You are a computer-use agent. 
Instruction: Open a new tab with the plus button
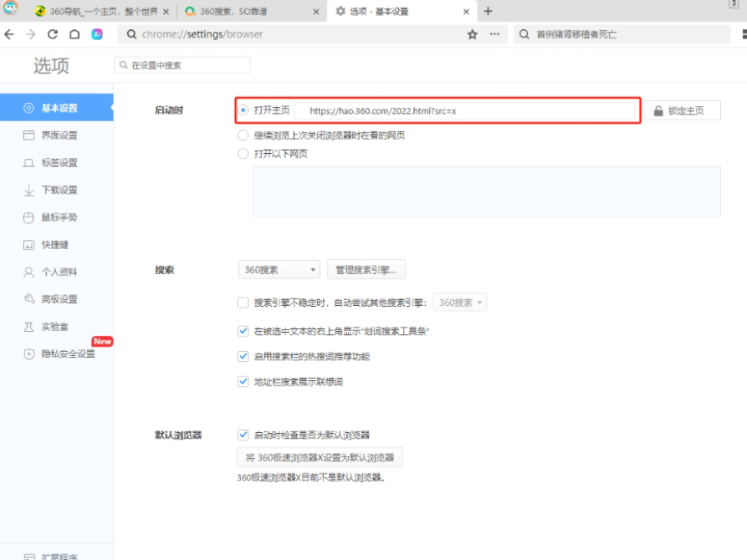(488, 11)
